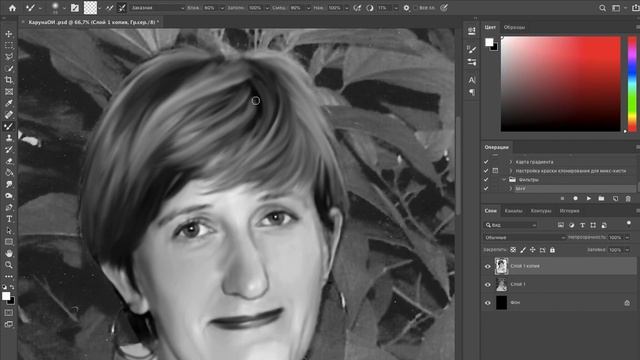Expand the Настройка краски клонирования action

click(x=510, y=171)
